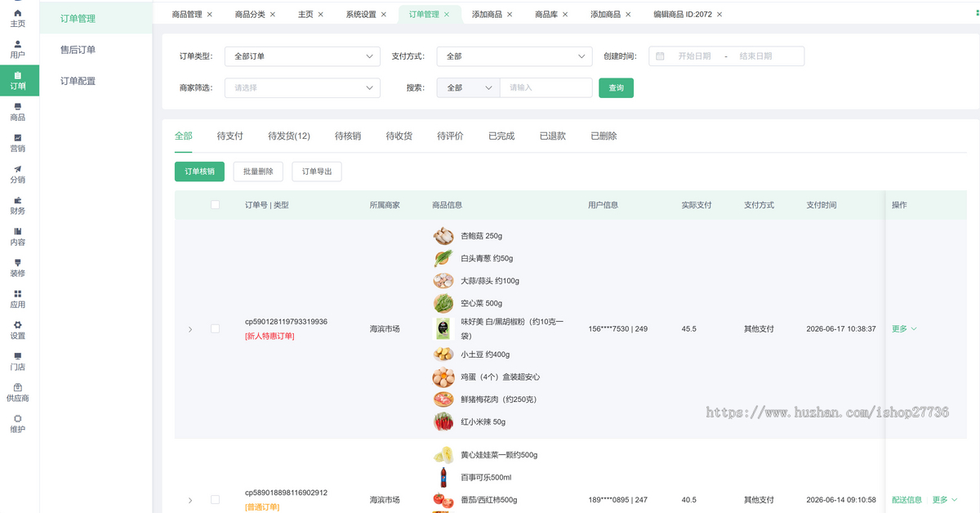Open the 内容 content sidebar icon
The image size is (980, 513).
18,231
